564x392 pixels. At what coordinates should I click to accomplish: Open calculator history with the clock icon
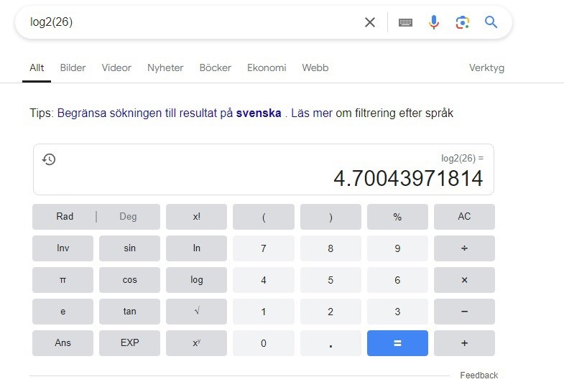[x=49, y=159]
